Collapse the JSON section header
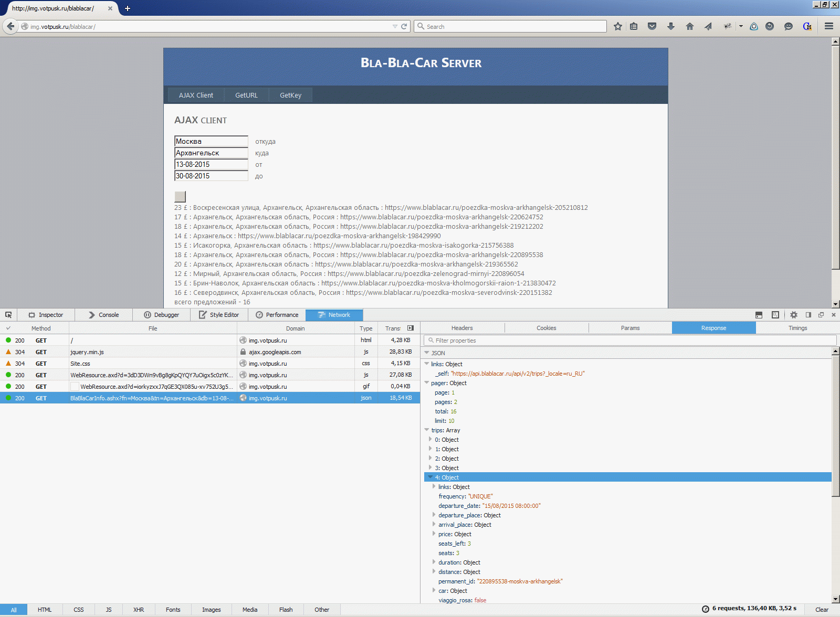The width and height of the screenshot is (840, 617). click(x=427, y=353)
